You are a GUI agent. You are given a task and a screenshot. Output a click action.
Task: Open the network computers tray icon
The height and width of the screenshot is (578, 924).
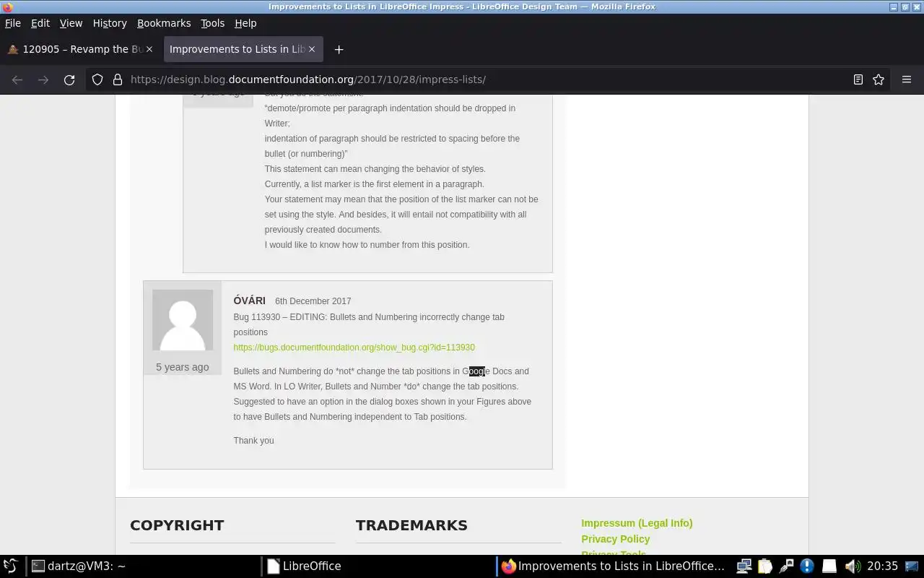pos(744,566)
